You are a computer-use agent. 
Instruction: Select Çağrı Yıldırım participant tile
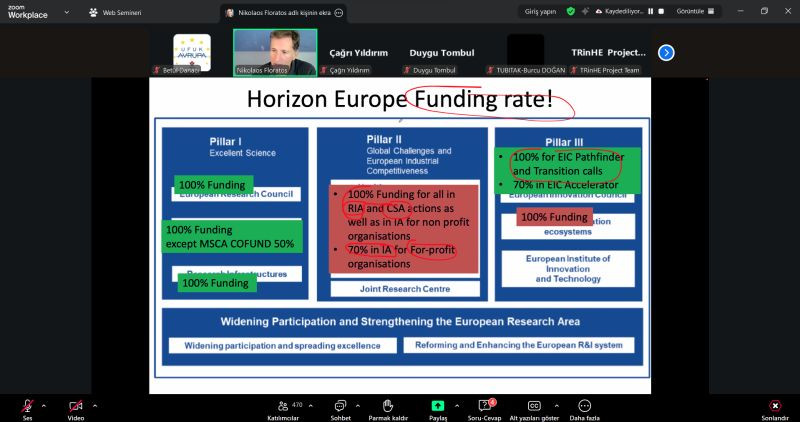pyautogui.click(x=358, y=53)
